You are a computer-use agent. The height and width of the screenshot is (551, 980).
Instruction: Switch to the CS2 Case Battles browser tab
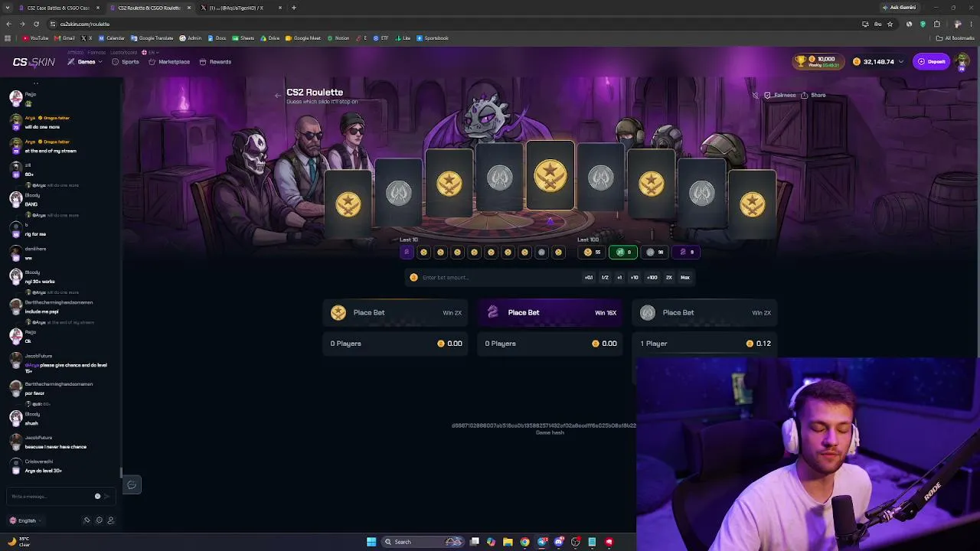point(60,8)
